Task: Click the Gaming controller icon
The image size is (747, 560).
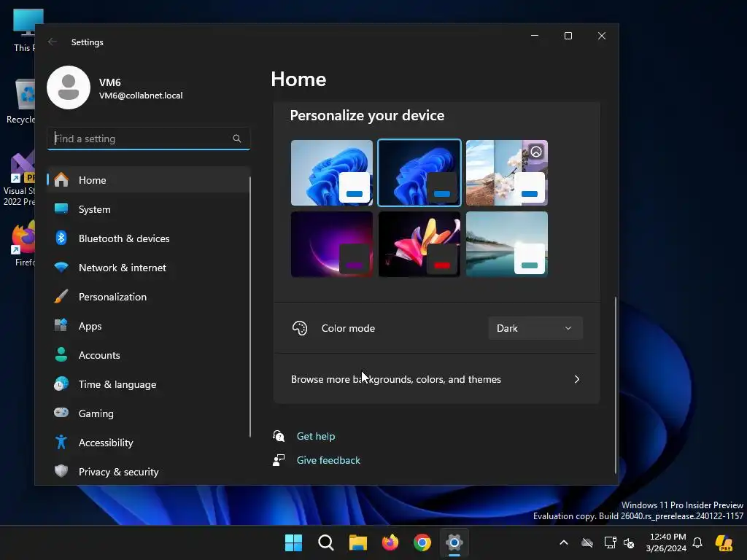Action: (x=61, y=413)
